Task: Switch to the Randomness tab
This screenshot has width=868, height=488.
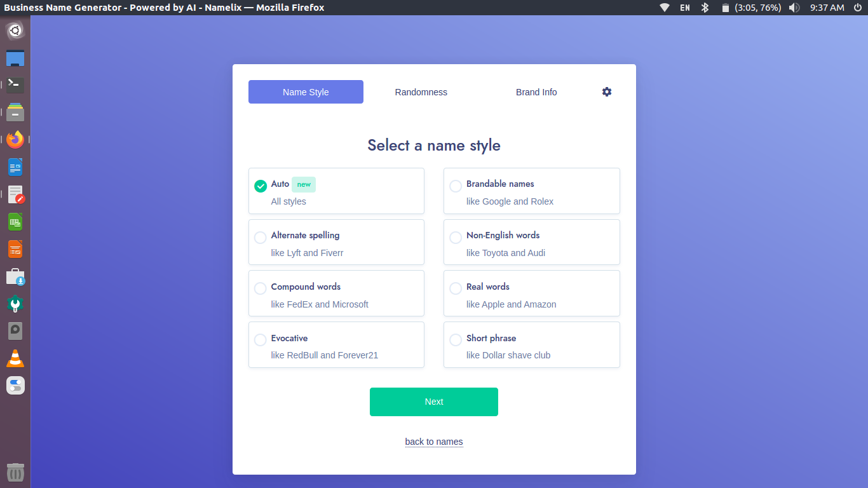Action: (421, 91)
